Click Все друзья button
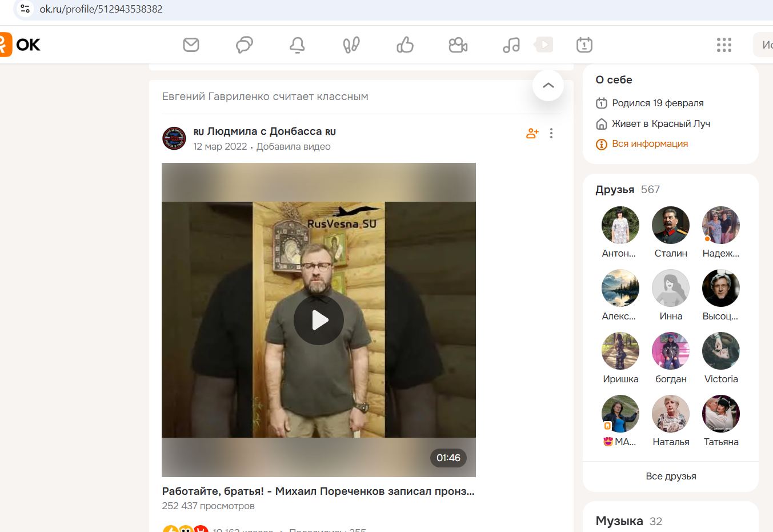This screenshot has height=532, width=773. click(671, 476)
